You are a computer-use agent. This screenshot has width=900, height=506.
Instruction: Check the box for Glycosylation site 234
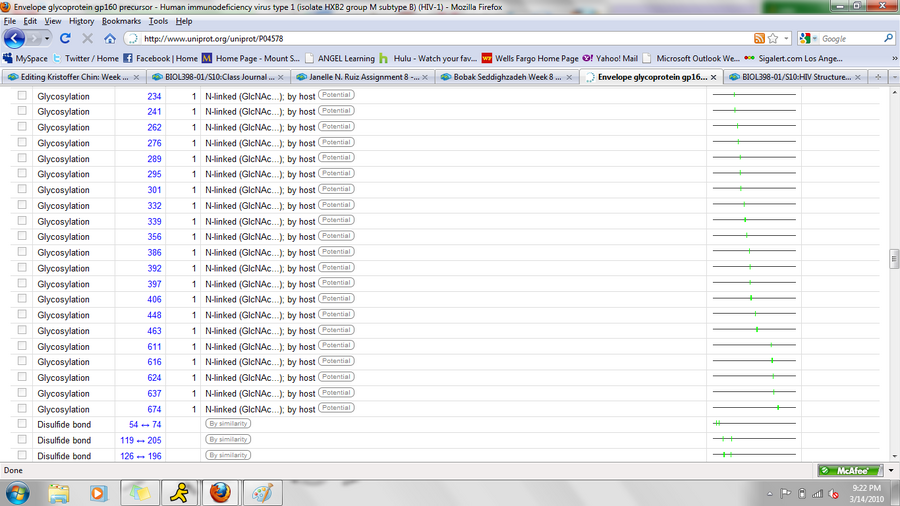click(22, 96)
